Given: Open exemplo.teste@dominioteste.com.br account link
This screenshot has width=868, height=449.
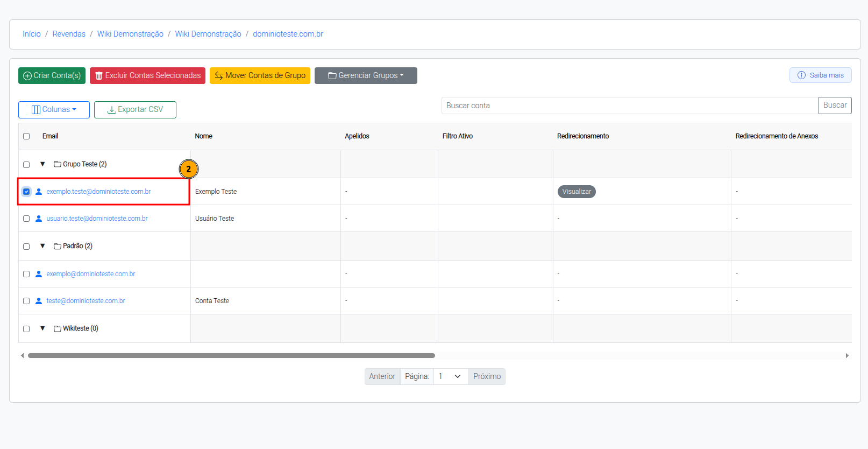Looking at the screenshot, I should coord(98,192).
